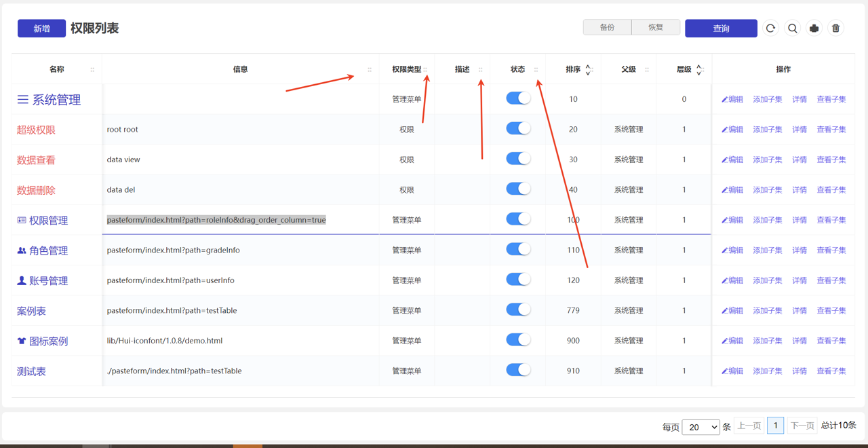Go to page 1 in pagination
868x448 pixels.
[x=775, y=426]
